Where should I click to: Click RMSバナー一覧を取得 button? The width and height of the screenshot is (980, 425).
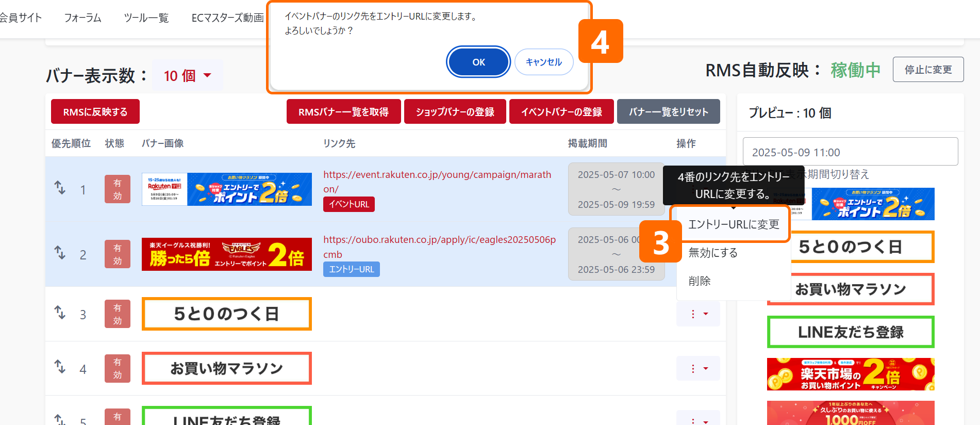[344, 111]
